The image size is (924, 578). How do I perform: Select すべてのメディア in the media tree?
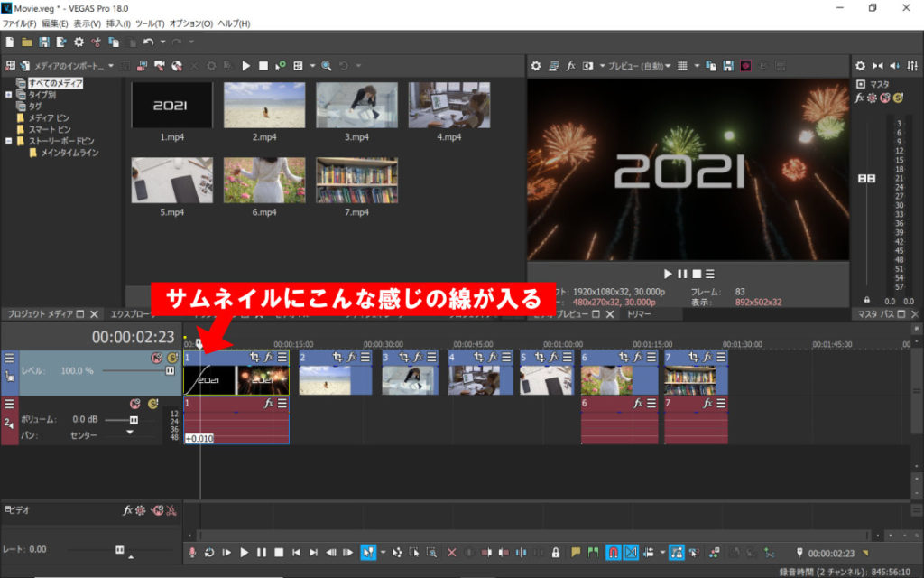[x=55, y=83]
